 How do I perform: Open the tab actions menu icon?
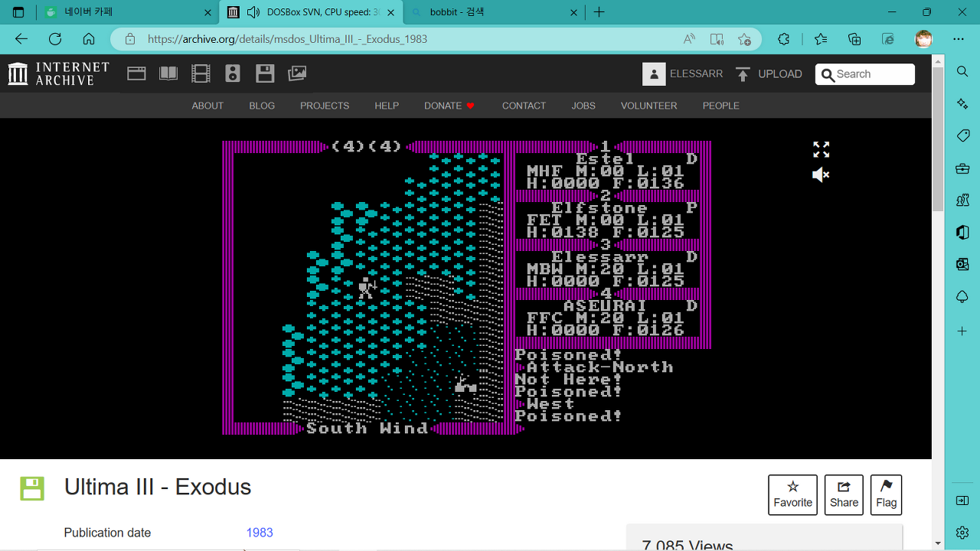click(x=18, y=12)
